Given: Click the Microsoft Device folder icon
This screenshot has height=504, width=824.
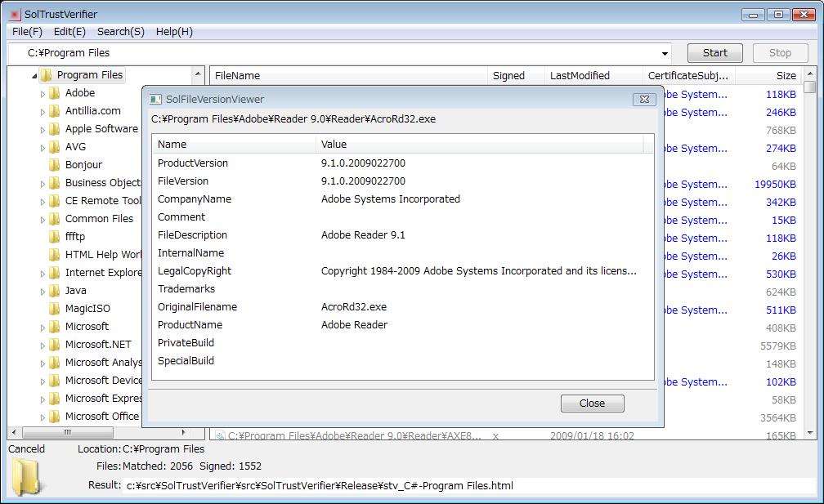Looking at the screenshot, I should point(55,381).
